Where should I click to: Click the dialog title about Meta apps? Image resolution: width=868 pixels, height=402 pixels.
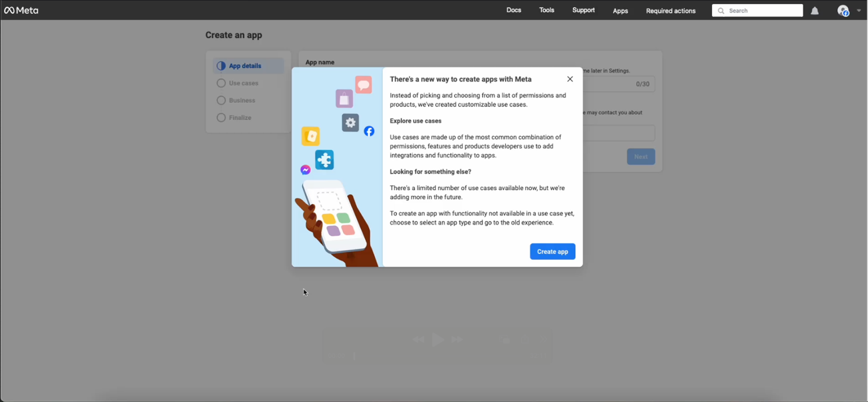pyautogui.click(x=460, y=79)
